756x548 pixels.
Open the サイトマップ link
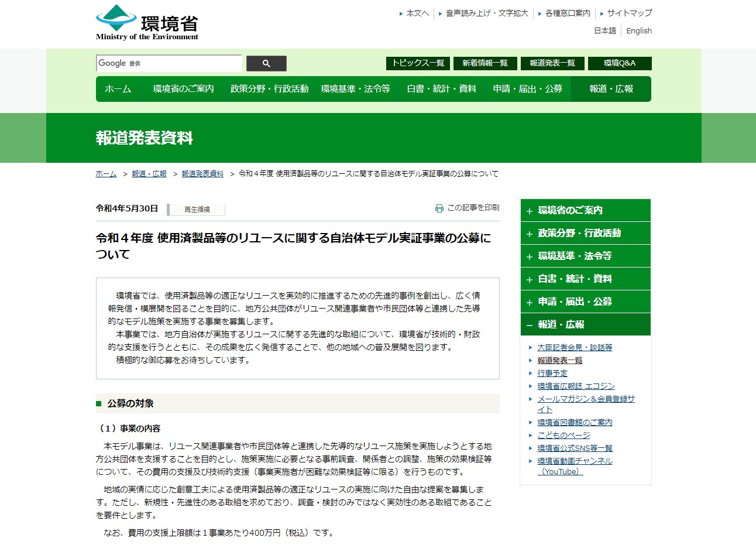[629, 13]
